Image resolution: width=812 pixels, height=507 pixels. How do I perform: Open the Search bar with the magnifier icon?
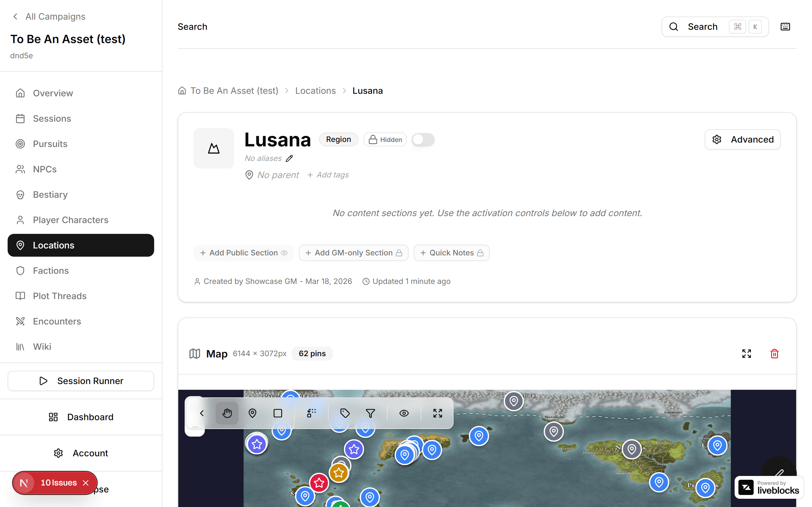pyautogui.click(x=674, y=27)
